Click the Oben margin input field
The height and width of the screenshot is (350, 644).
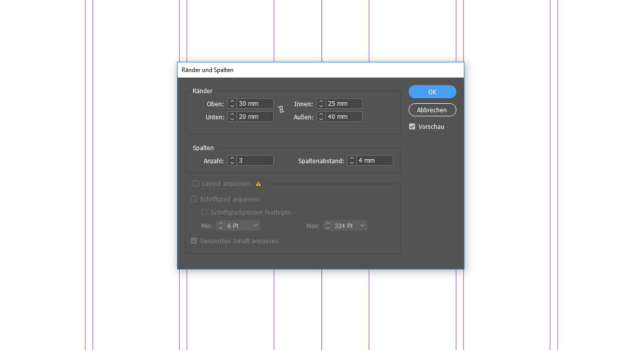click(255, 104)
